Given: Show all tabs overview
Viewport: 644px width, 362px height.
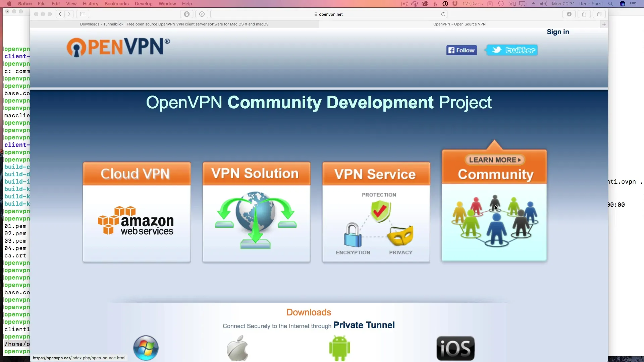Looking at the screenshot, I should coord(599,14).
